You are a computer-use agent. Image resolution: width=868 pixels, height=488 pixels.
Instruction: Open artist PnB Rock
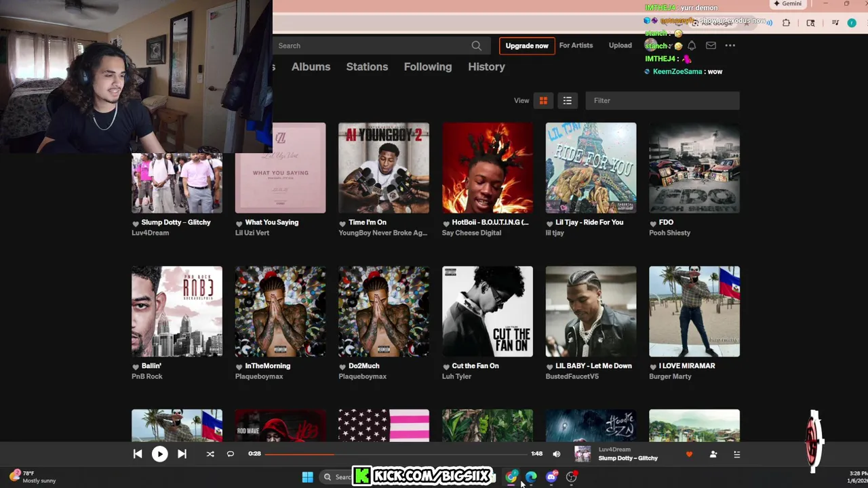(x=147, y=377)
